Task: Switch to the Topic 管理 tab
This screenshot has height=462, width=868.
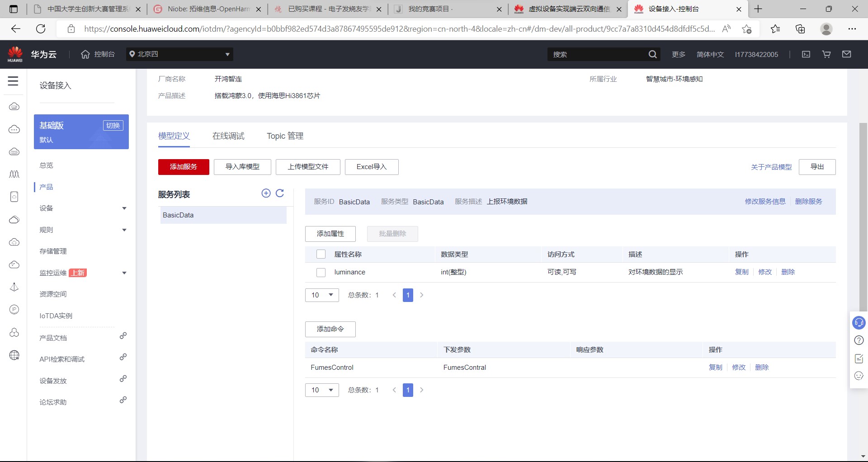Action: (x=285, y=136)
